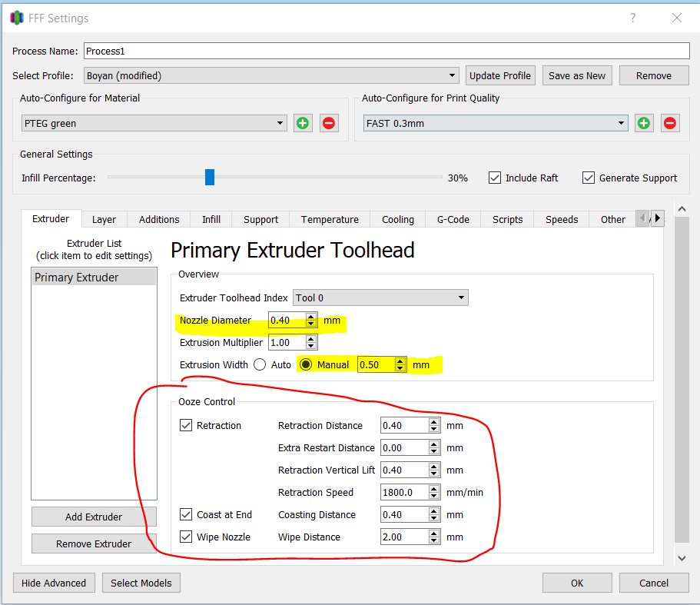The image size is (700, 605).
Task: Open the Infill tab
Action: [x=211, y=219]
